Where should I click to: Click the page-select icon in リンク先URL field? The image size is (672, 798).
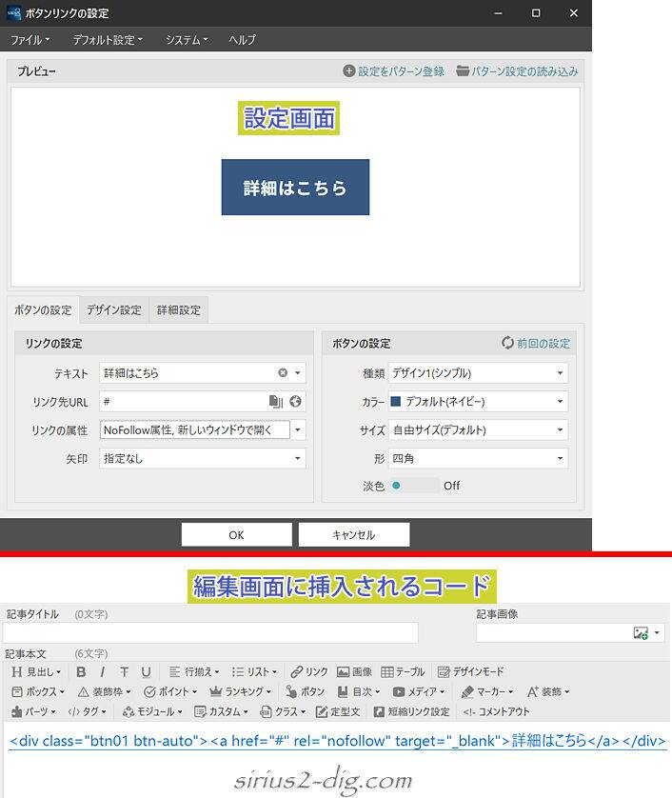[x=276, y=402]
